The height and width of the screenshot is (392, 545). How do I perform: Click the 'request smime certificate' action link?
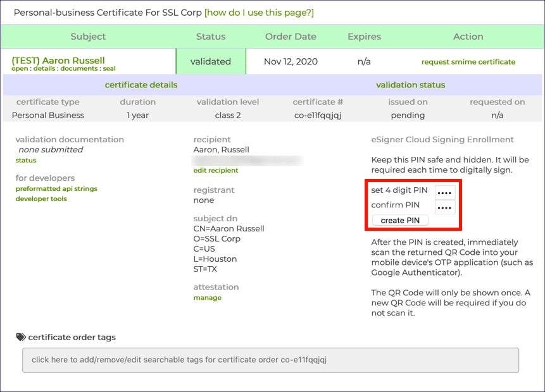[x=468, y=62]
